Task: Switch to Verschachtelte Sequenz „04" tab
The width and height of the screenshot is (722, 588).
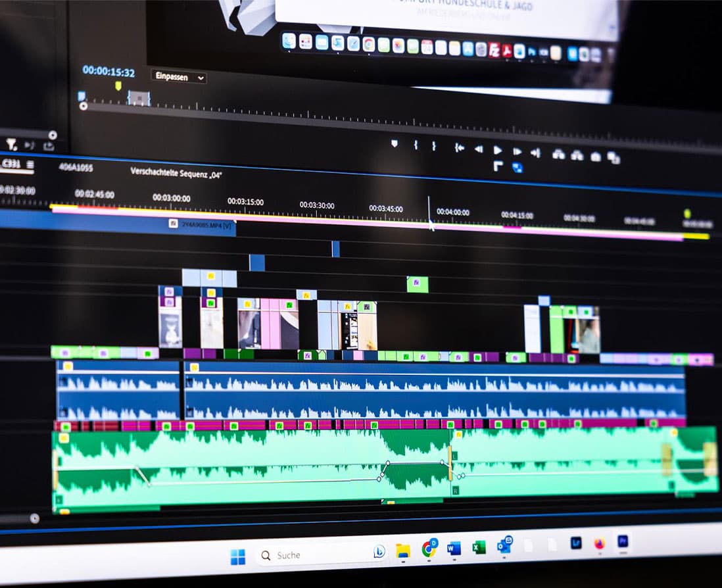Action: pos(176,173)
